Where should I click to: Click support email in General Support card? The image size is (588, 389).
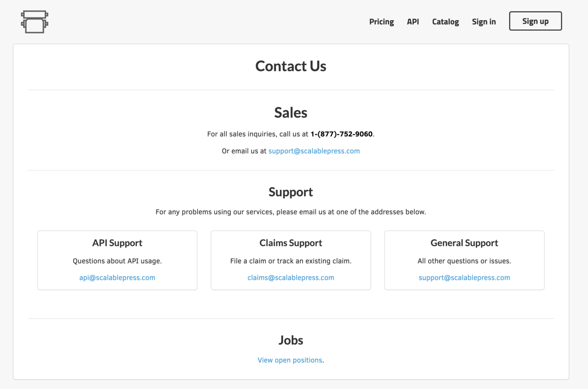click(464, 278)
